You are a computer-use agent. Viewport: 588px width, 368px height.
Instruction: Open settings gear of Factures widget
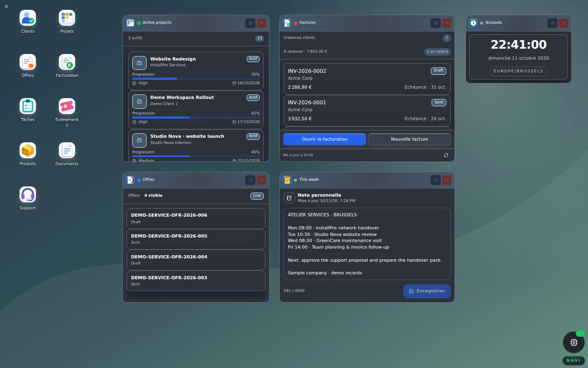click(436, 23)
